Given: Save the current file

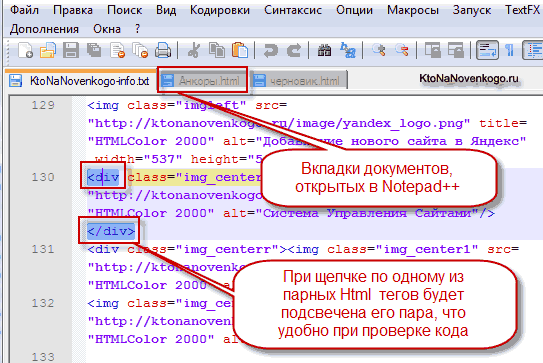Looking at the screenshot, I should (71, 51).
